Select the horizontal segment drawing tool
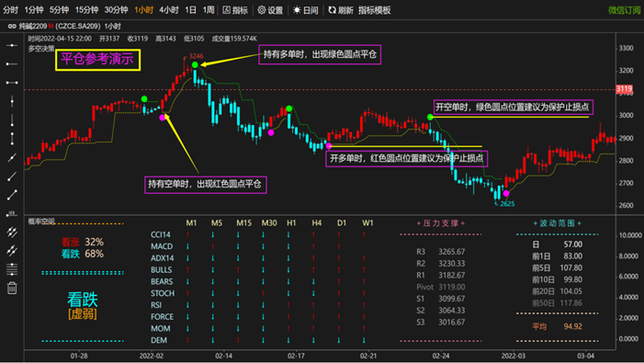 [x=12, y=83]
